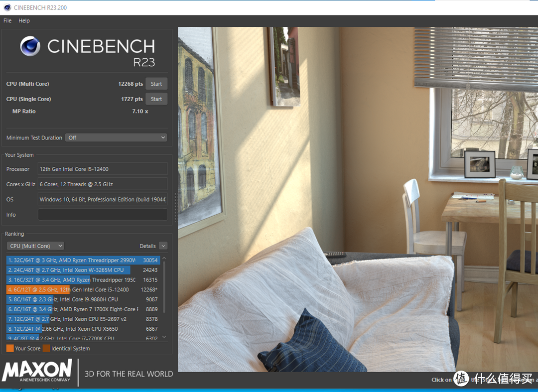This screenshot has width=538, height=392.
Task: Click the rendered room preview image
Action: tap(358, 199)
